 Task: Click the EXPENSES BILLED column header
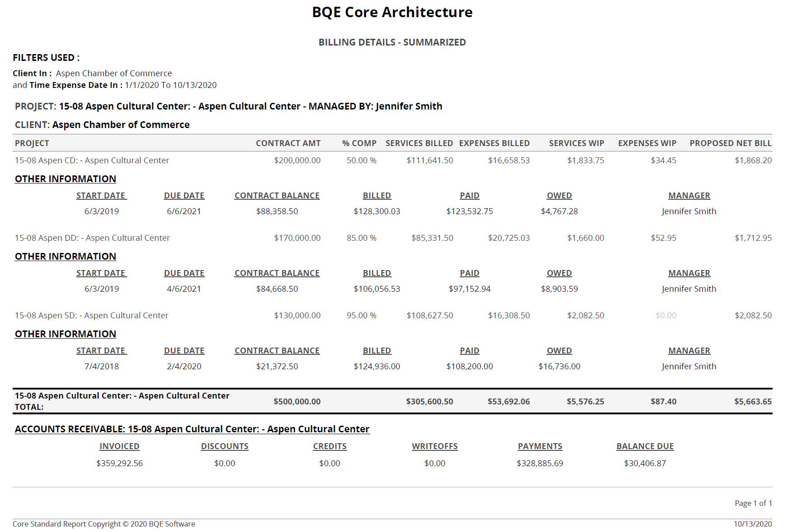[x=494, y=143]
